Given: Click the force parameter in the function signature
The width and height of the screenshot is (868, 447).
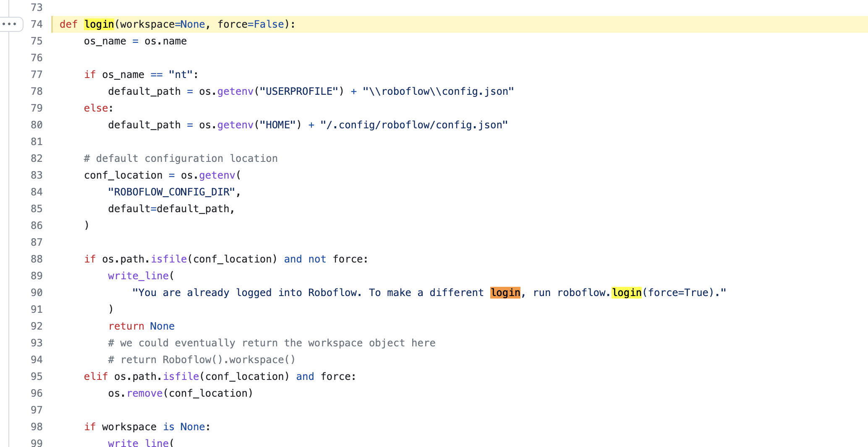Looking at the screenshot, I should 232,24.
